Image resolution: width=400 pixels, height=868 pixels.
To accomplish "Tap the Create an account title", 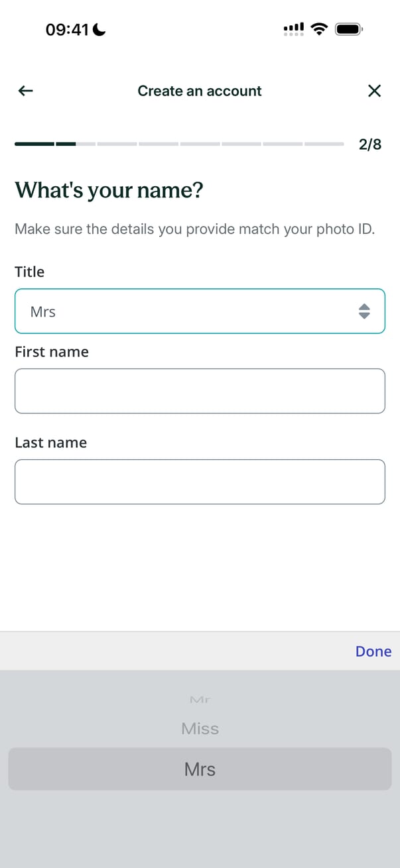I will (x=200, y=91).
